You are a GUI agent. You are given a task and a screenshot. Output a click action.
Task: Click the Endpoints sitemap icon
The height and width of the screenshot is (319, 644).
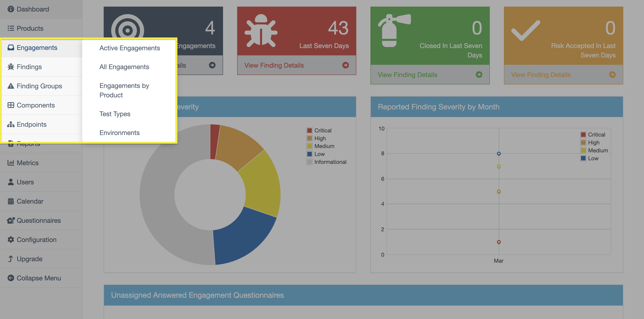tap(11, 124)
